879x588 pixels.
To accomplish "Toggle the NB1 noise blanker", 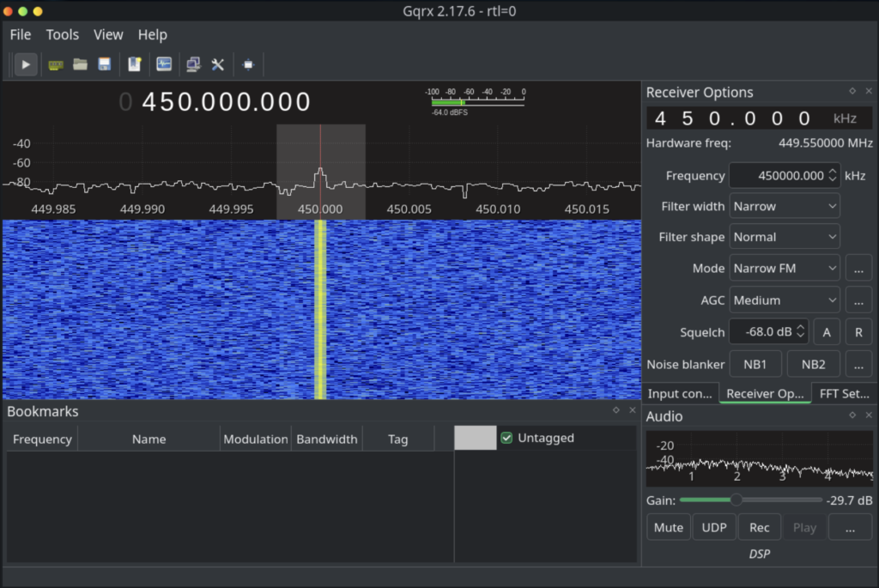I will tap(755, 364).
